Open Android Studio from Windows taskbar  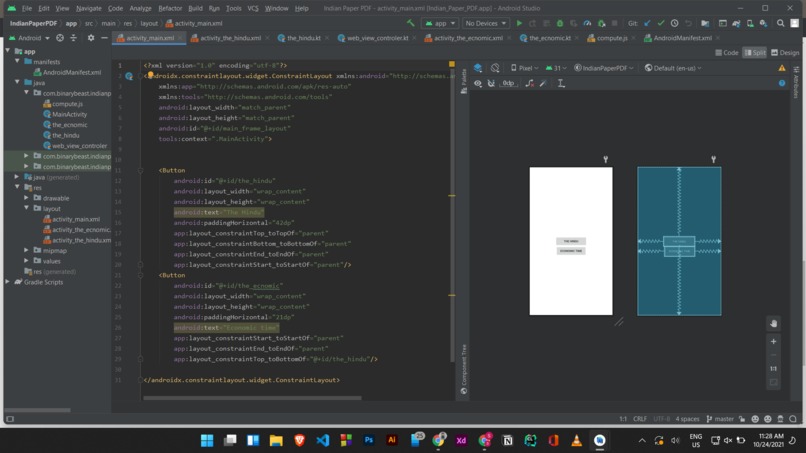tap(599, 440)
